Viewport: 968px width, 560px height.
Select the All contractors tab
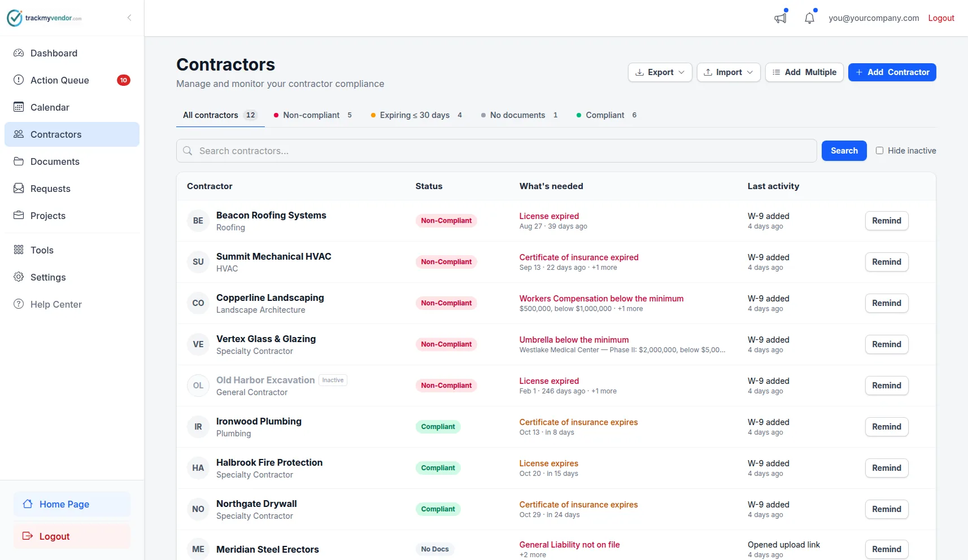tap(220, 115)
